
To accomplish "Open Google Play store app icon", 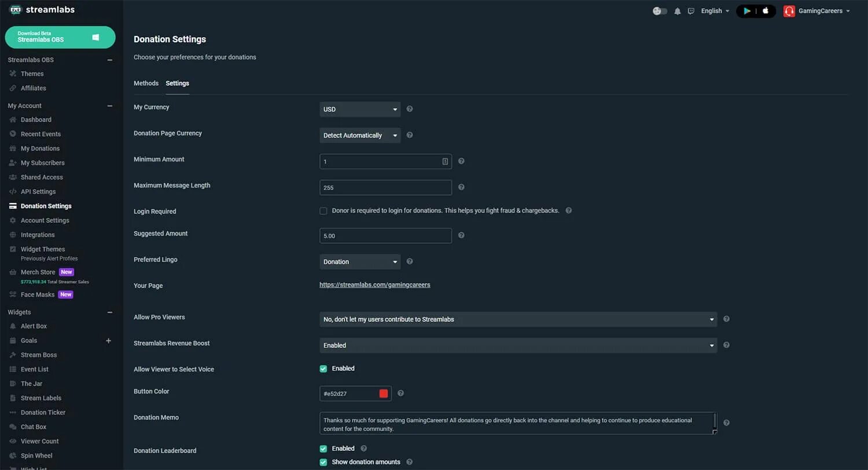I will [x=747, y=11].
